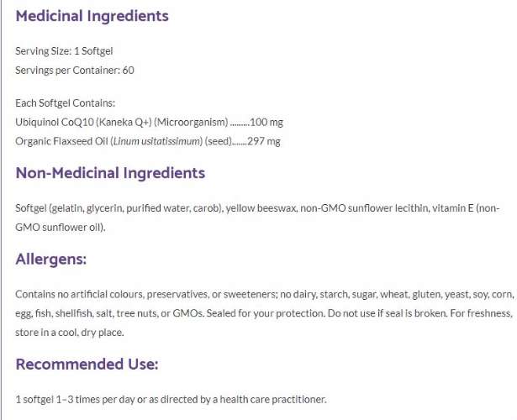Click the Recommended Use heading
The width and height of the screenshot is (517, 420).
(x=87, y=364)
